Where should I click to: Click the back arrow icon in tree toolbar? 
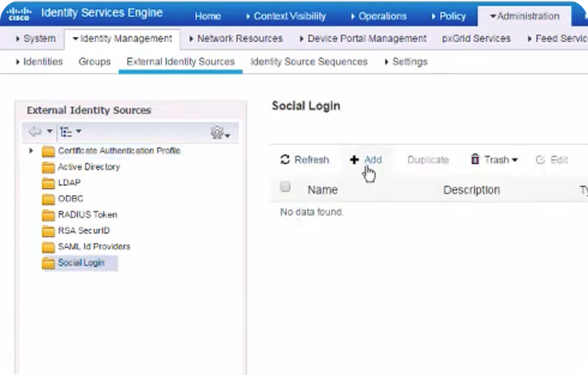[x=35, y=131]
